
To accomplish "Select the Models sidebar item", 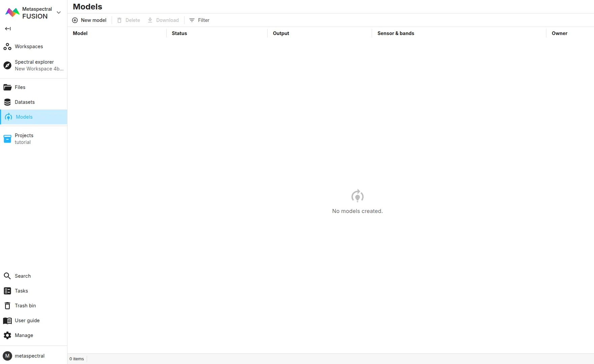I will [24, 117].
